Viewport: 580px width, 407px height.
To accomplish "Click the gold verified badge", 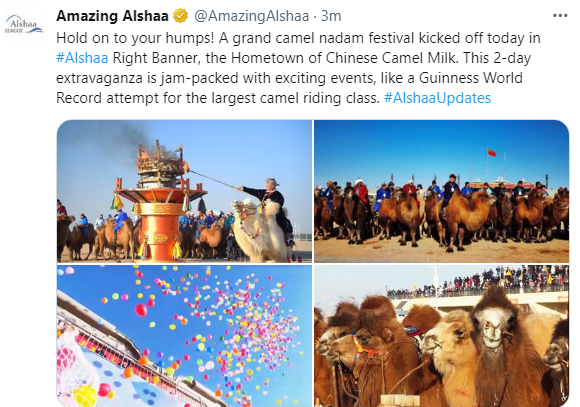I will [181, 16].
